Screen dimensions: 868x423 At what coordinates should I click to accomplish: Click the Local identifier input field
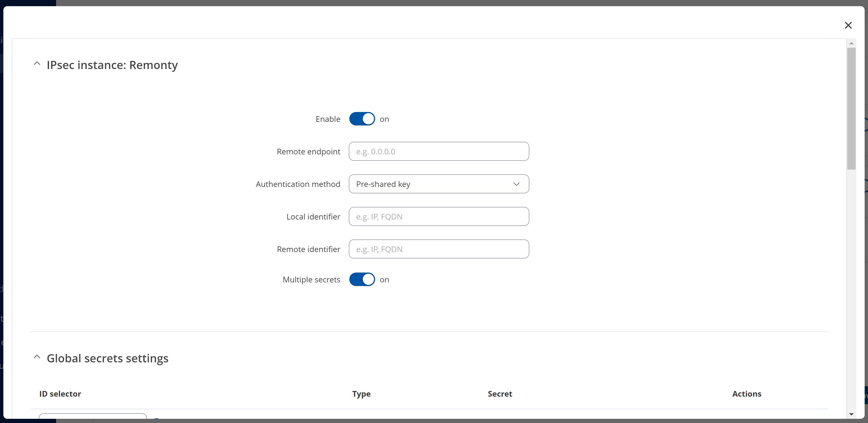tap(439, 217)
